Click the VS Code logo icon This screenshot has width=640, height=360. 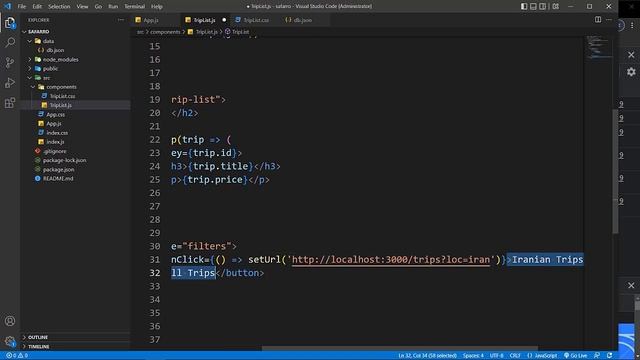coord(8,6)
